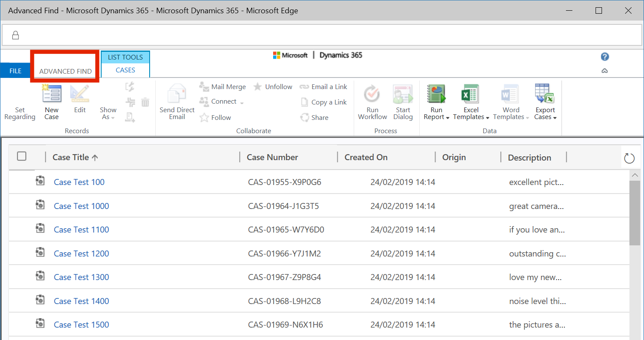Open the Case Test 100 link

click(79, 182)
